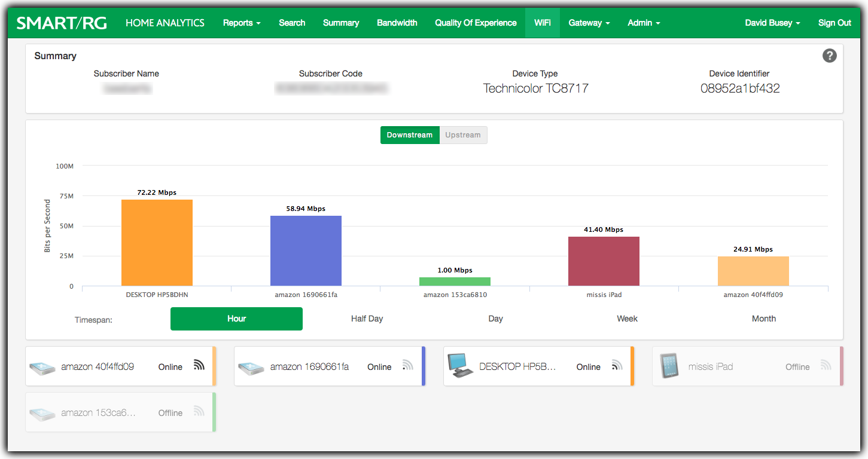Image resolution: width=868 pixels, height=459 pixels.
Task: Open the Search page
Action: pyautogui.click(x=292, y=23)
